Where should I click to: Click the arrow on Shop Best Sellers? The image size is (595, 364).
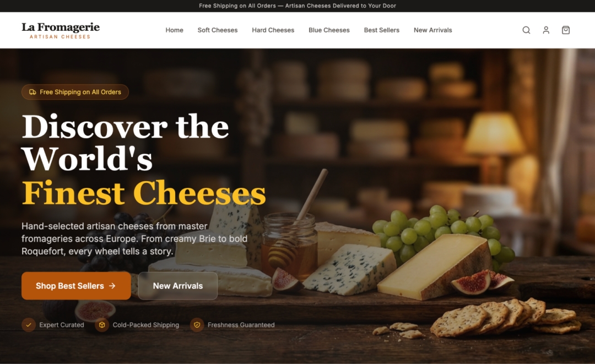click(112, 286)
